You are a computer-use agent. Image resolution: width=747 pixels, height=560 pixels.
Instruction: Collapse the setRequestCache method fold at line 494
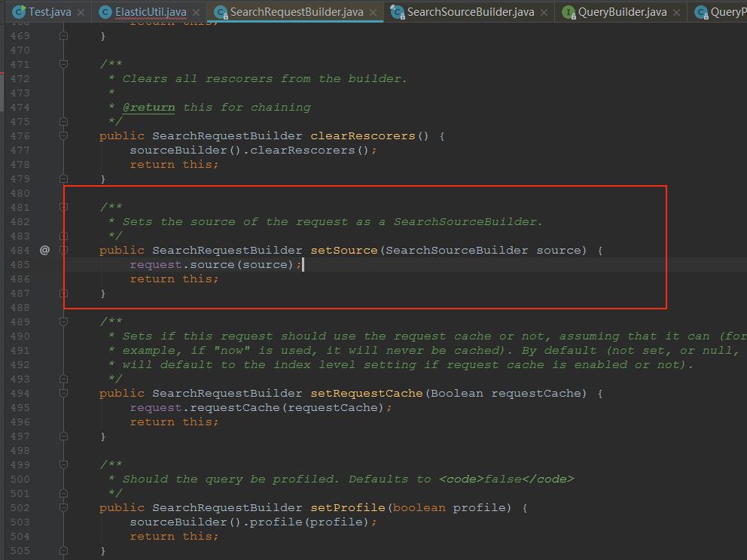click(x=63, y=393)
